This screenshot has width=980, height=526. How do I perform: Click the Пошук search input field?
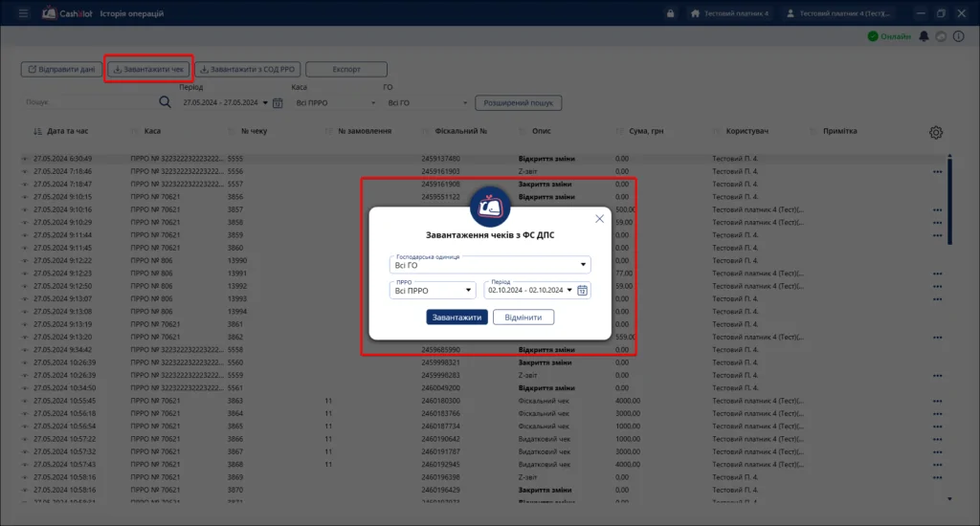click(x=91, y=101)
